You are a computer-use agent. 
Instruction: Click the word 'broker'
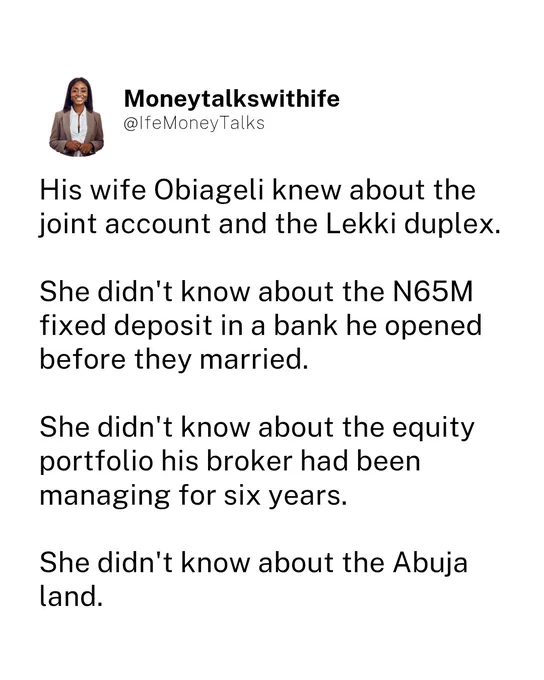tap(249, 461)
